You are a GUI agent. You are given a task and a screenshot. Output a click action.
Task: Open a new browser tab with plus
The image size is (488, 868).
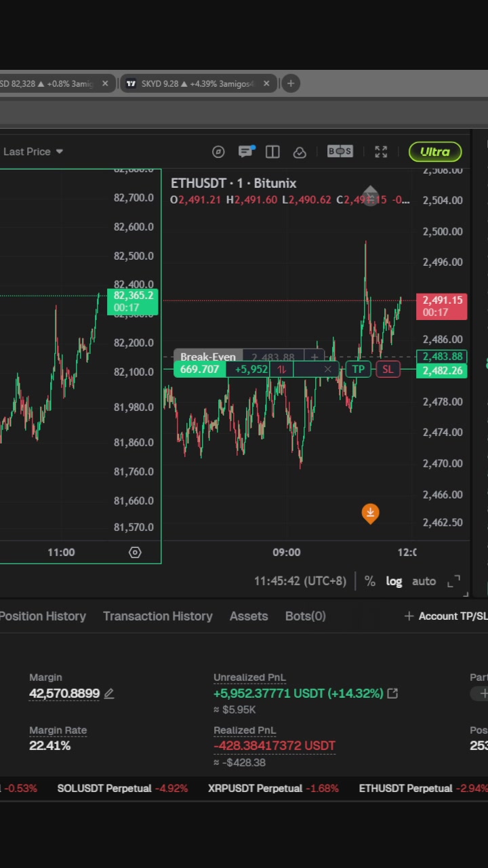[x=291, y=83]
